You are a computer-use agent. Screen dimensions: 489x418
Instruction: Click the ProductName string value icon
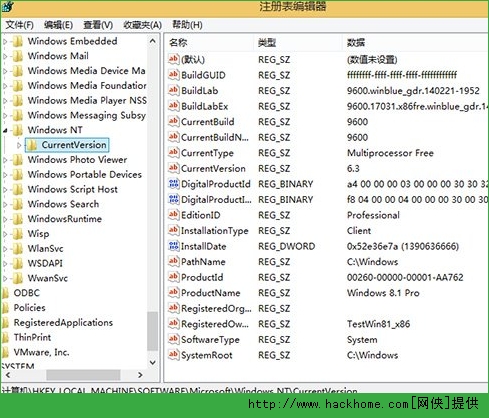174,292
